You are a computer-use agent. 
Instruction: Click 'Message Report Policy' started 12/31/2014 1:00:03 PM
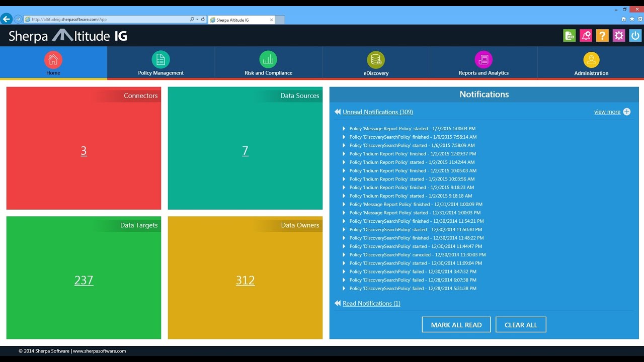[415, 213]
